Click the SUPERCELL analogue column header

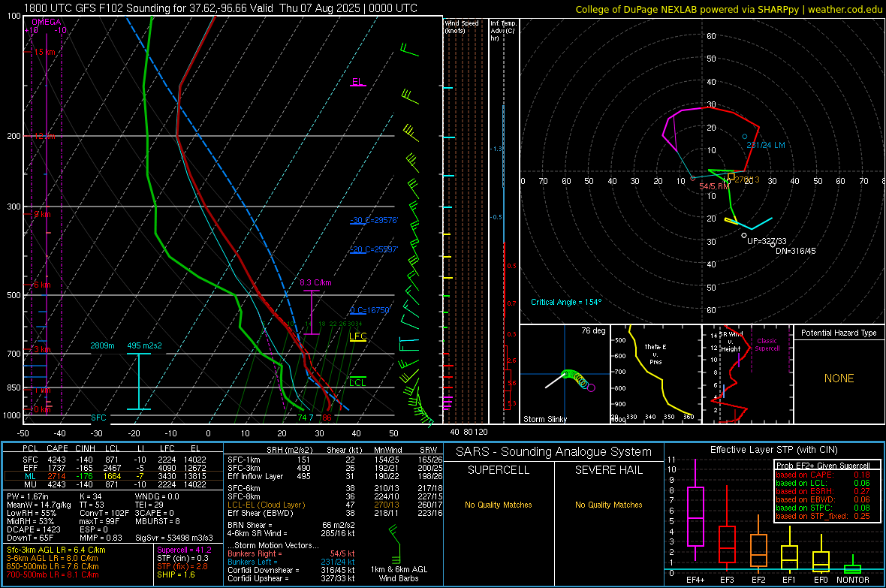click(499, 470)
